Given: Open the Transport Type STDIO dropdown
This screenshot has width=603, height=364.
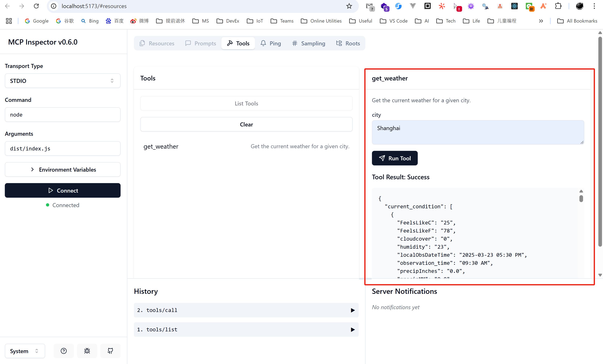Looking at the screenshot, I should (x=62, y=81).
